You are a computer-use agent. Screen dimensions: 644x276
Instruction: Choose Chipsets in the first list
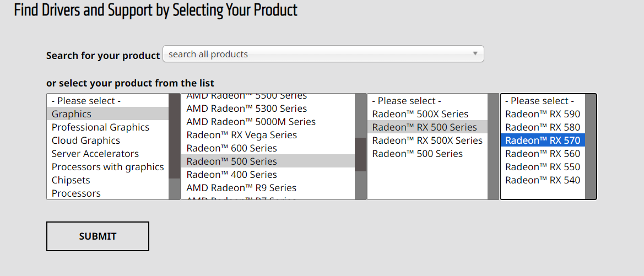(71, 180)
